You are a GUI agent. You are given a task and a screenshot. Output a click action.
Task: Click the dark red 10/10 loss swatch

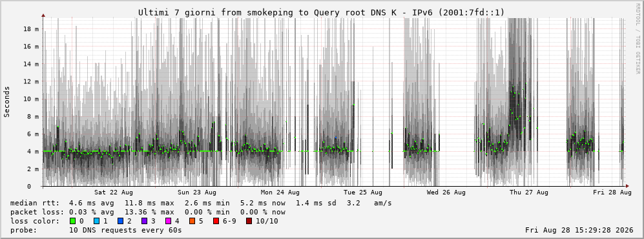pos(249,222)
